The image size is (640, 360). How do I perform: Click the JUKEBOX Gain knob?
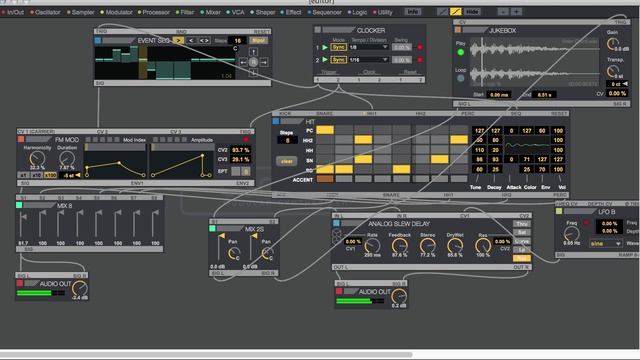pos(612,44)
